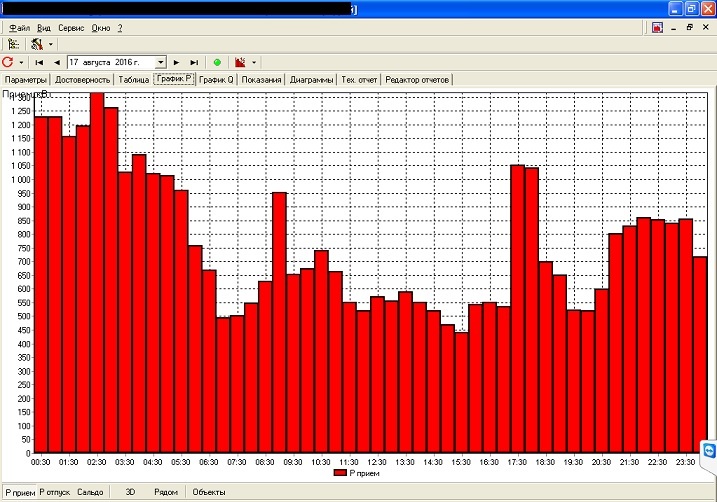This screenshot has height=502, width=717.
Task: Click the peak bar at 17:30
Action: tap(517, 309)
